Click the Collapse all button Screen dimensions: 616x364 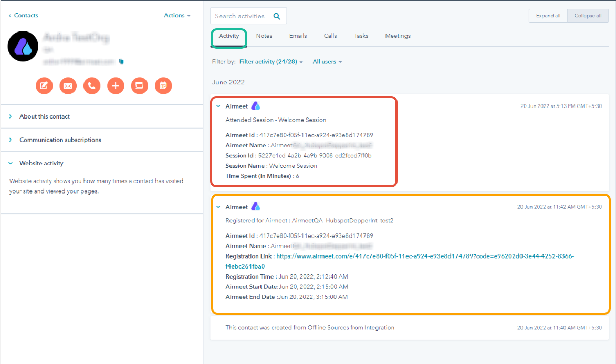pyautogui.click(x=588, y=16)
